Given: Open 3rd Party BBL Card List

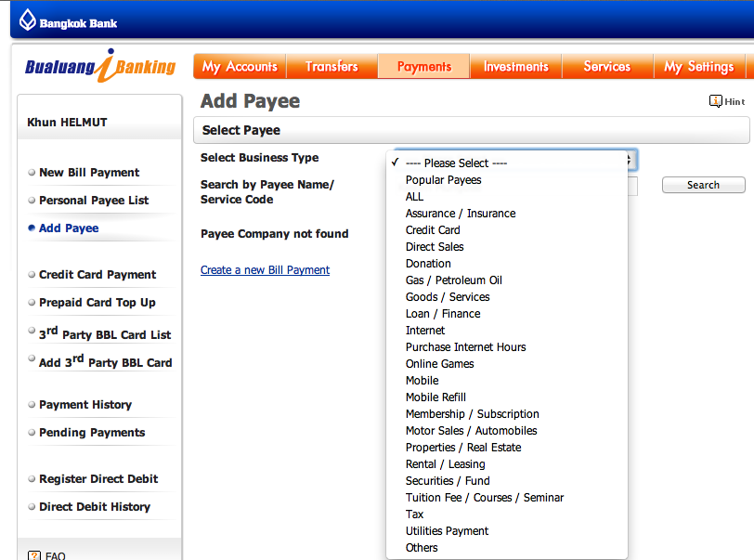Looking at the screenshot, I should click(105, 332).
